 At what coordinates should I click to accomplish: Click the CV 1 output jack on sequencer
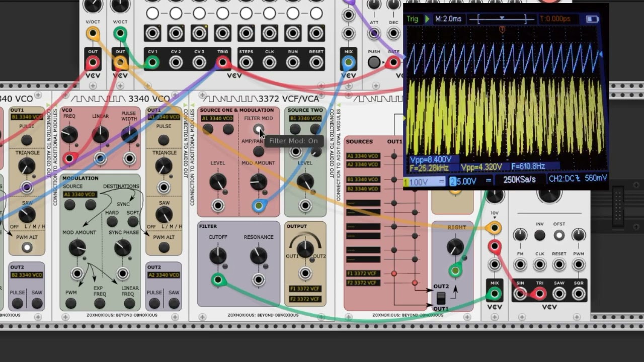click(x=152, y=63)
